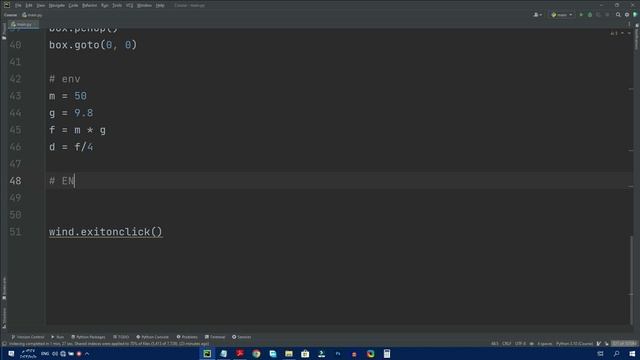Click the green icon at toolbar's right end

click(635, 15)
